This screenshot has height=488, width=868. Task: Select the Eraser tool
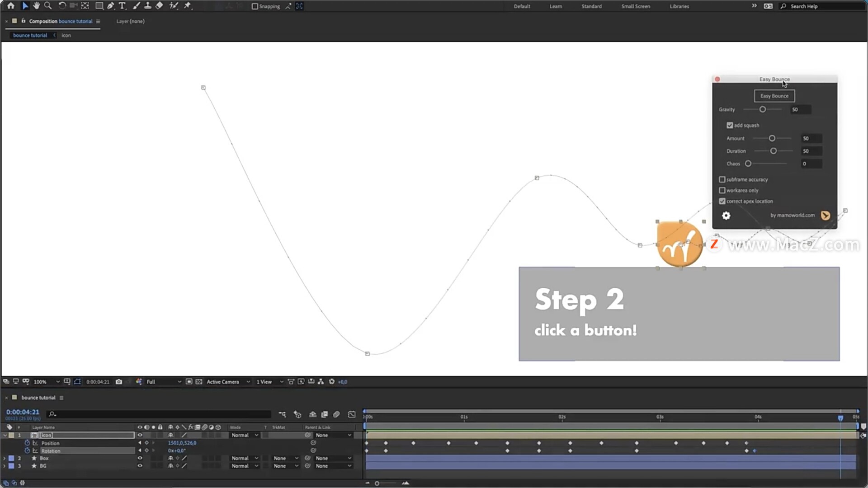click(159, 6)
